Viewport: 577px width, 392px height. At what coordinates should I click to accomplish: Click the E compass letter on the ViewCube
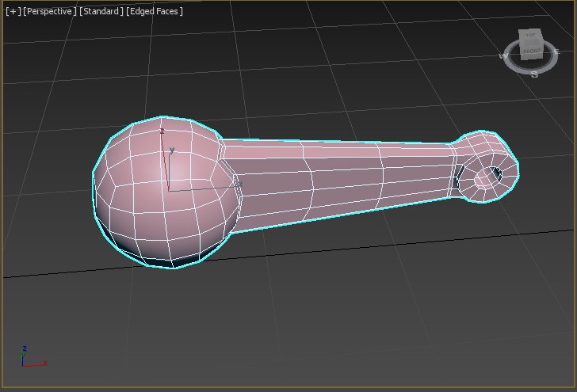coord(556,51)
